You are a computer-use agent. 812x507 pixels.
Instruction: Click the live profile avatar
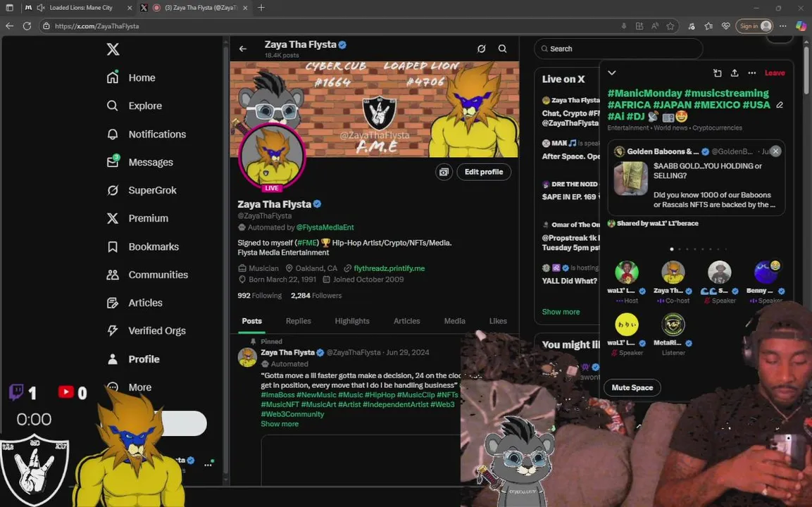pos(272,157)
